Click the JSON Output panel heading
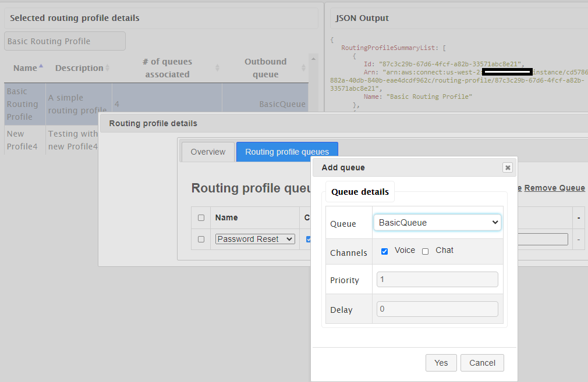The width and height of the screenshot is (588, 382). [362, 18]
